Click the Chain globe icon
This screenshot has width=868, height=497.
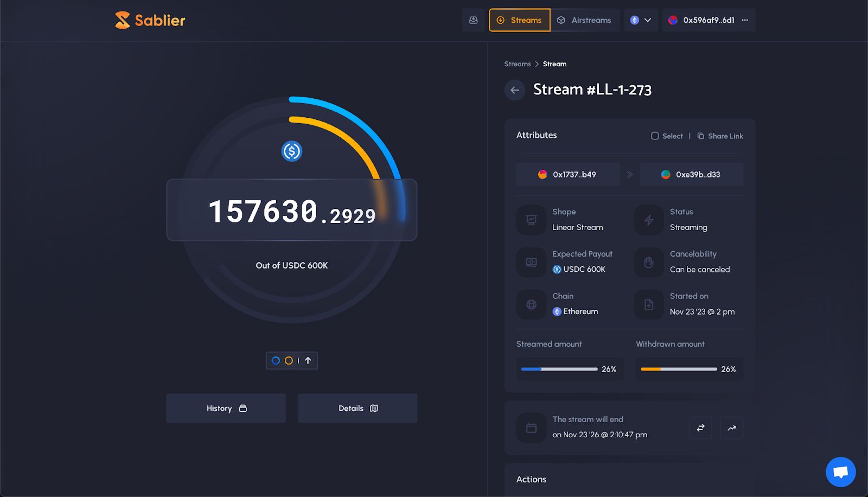532,304
